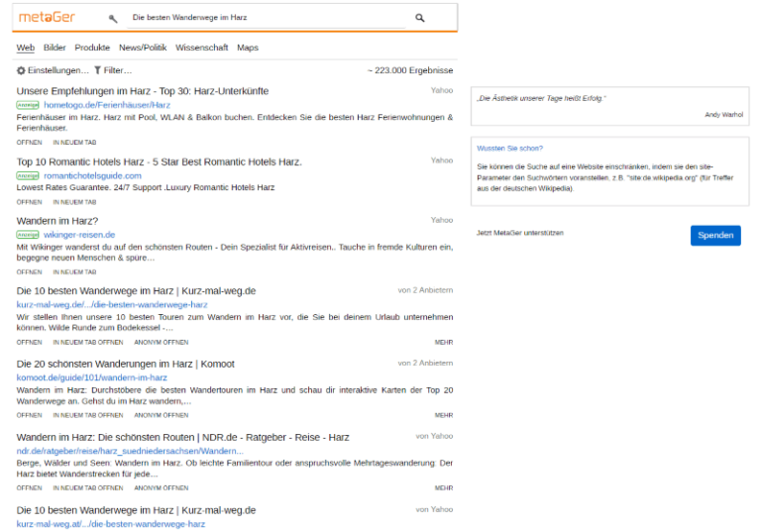Click the Anzeige badge next to hometogo.de
The height and width of the screenshot is (532, 761).
pyautogui.click(x=28, y=105)
